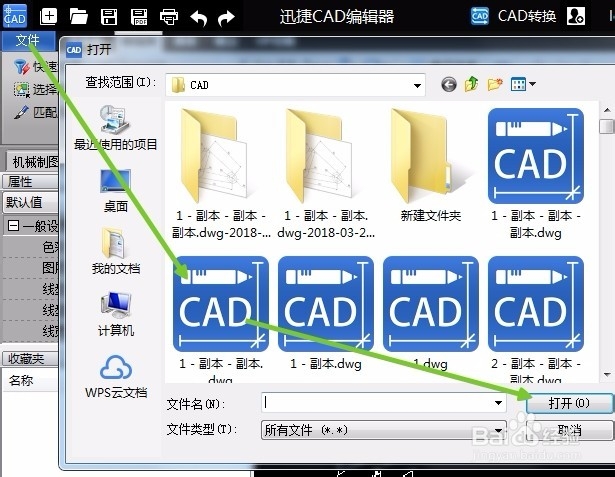
Task: Switch to the 机械制图 tab
Action: coord(35,162)
